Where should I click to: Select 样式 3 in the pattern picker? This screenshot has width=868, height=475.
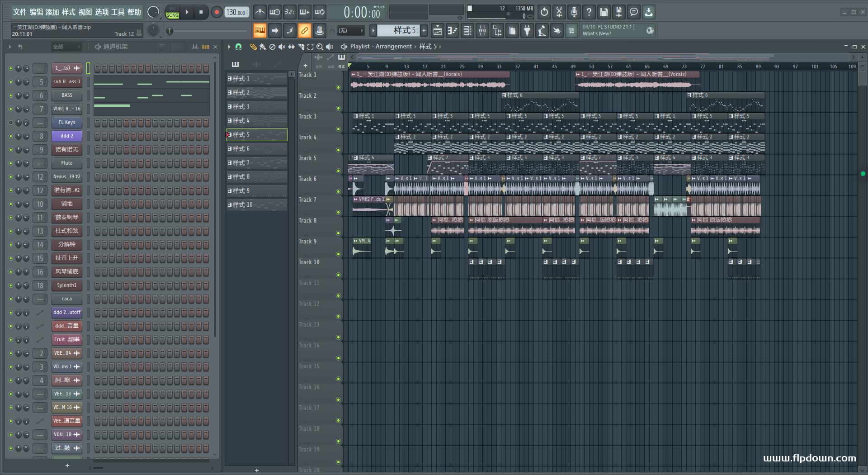click(257, 107)
